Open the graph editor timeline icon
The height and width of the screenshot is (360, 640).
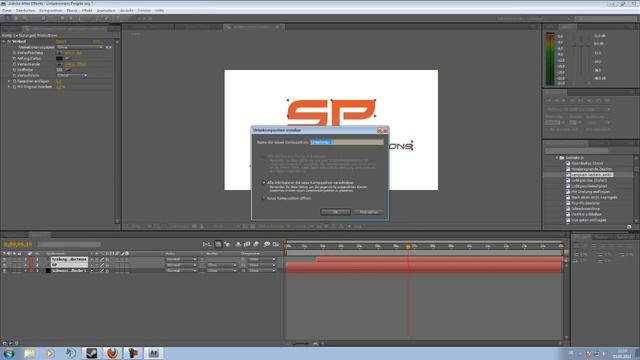point(276,244)
